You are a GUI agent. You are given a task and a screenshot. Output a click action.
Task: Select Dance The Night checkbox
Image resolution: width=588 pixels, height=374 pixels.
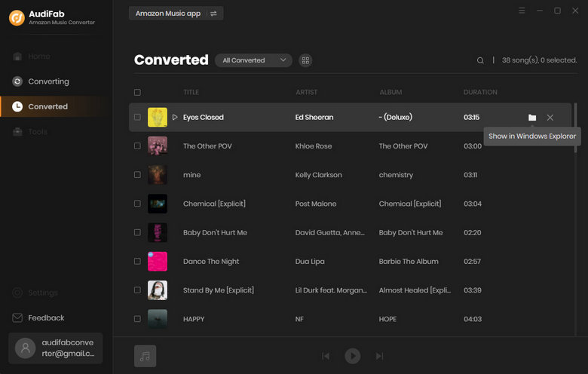click(137, 261)
